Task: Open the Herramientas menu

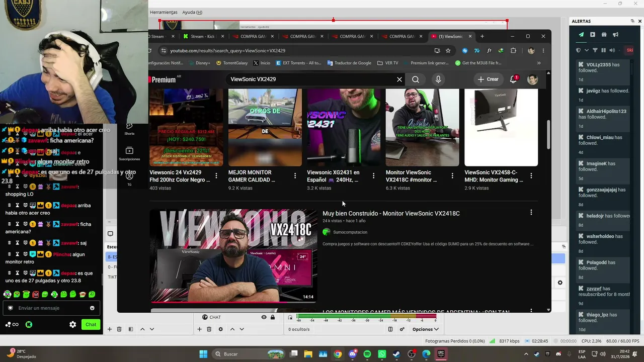Action: tap(164, 12)
